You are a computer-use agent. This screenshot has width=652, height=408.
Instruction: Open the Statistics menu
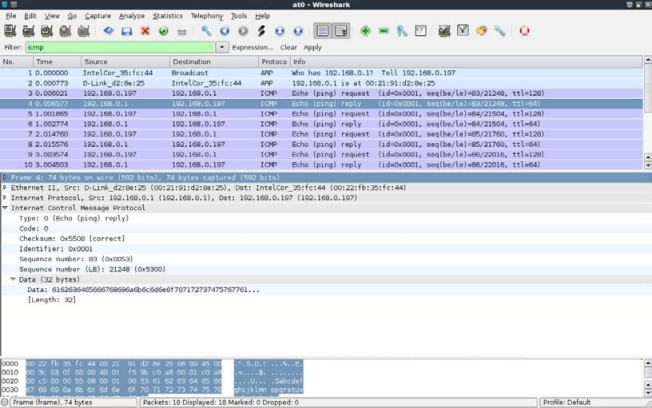pos(167,16)
